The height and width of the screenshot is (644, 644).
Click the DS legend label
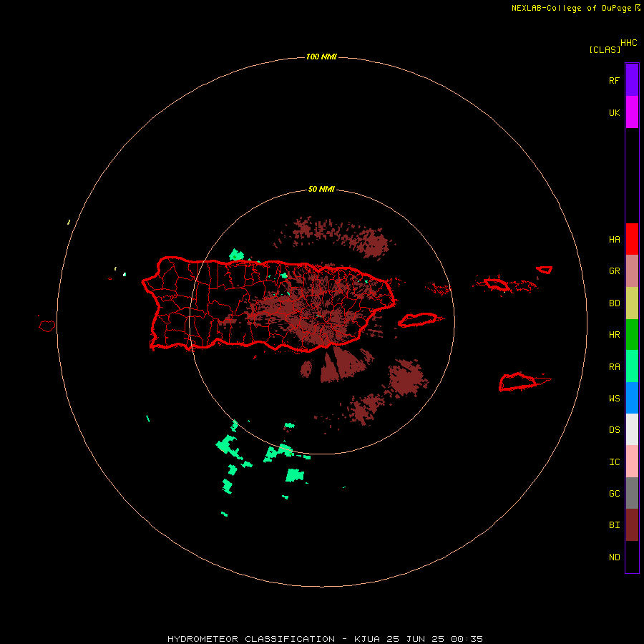(x=614, y=429)
